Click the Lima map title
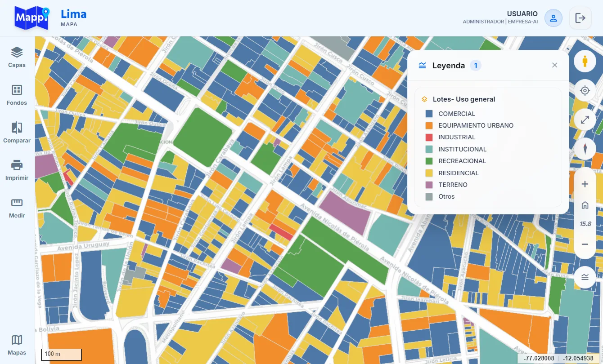Screen dimensions: 603x364 pos(73,14)
